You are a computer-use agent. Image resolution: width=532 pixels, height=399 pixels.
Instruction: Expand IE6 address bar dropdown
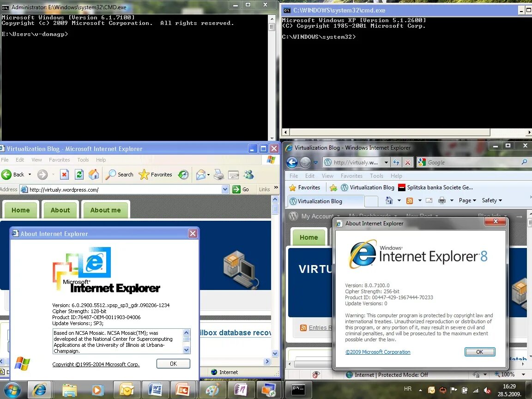(x=225, y=189)
